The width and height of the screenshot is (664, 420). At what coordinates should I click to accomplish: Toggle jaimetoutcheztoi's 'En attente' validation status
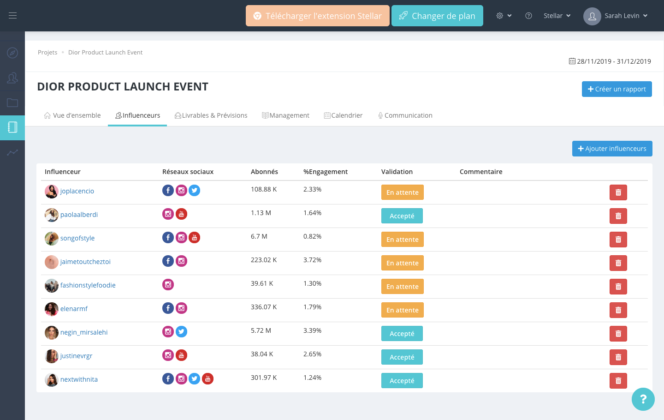click(x=402, y=262)
